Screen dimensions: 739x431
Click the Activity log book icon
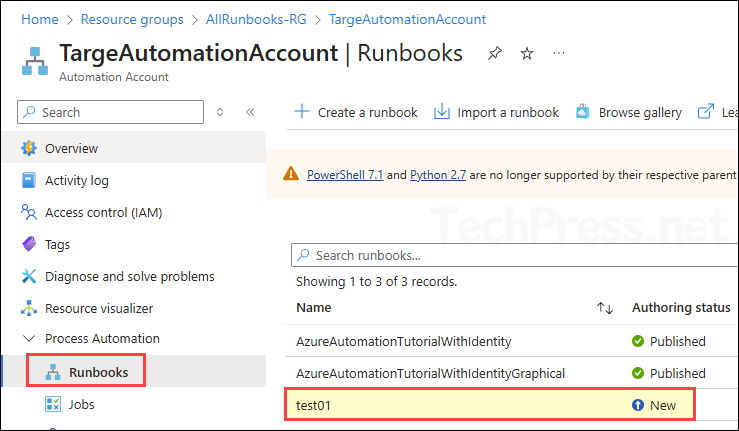click(29, 180)
